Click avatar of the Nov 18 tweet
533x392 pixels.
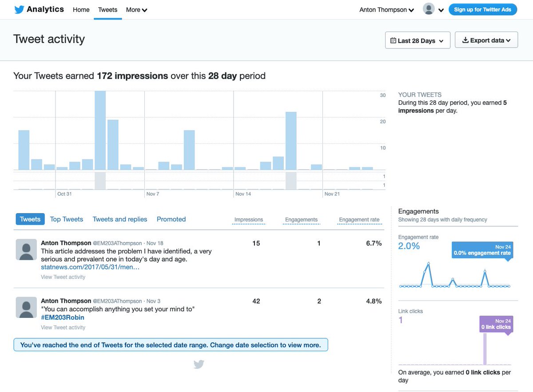click(26, 249)
